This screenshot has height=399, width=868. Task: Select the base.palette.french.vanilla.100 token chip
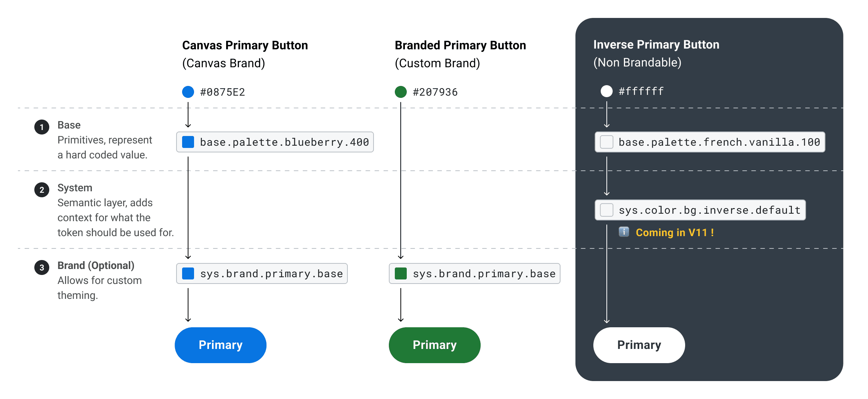click(710, 142)
